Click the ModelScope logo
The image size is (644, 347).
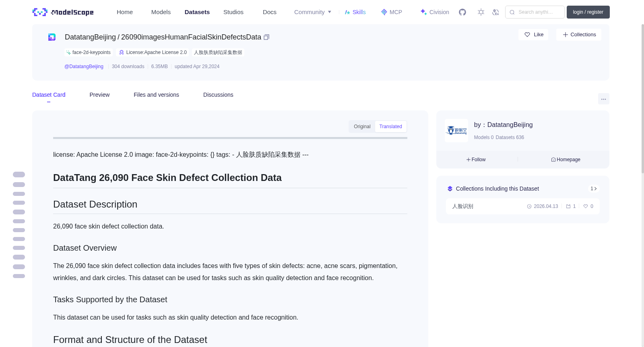(x=63, y=12)
